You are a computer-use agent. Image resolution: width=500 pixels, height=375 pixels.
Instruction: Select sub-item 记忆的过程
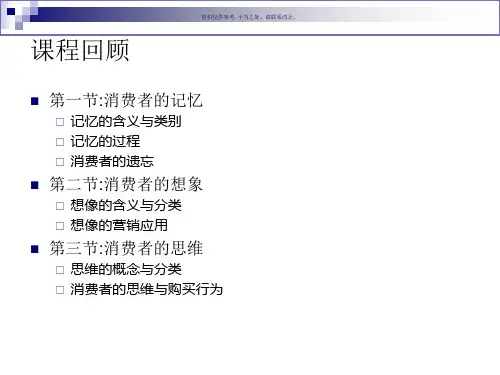pyautogui.click(x=105, y=141)
